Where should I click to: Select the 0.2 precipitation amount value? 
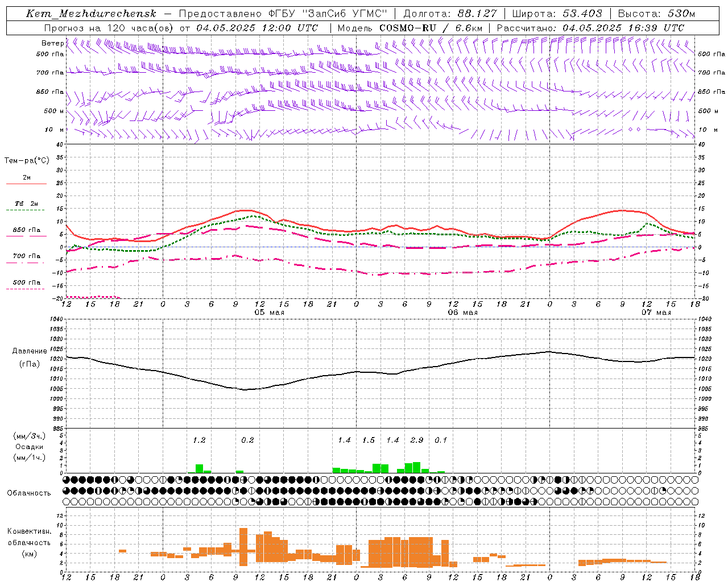(247, 440)
